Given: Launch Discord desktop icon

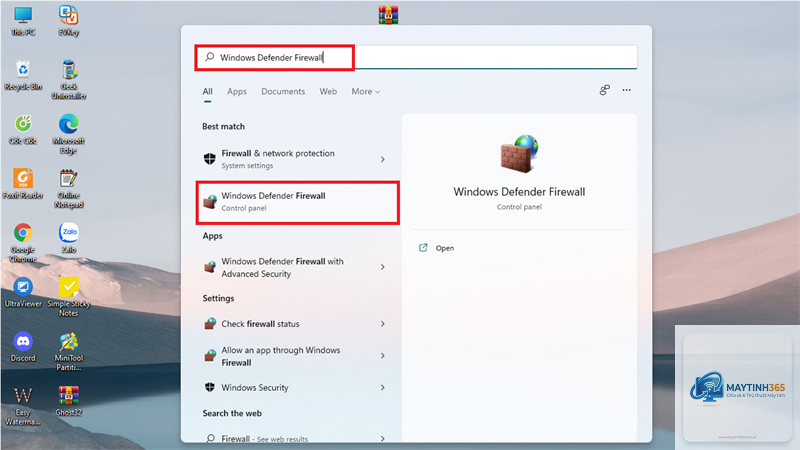Looking at the screenshot, I should (23, 347).
